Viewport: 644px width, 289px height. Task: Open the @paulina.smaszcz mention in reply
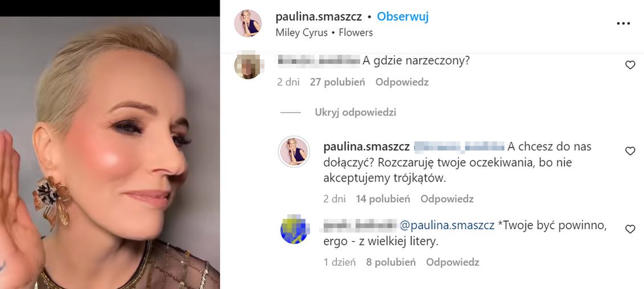[447, 225]
